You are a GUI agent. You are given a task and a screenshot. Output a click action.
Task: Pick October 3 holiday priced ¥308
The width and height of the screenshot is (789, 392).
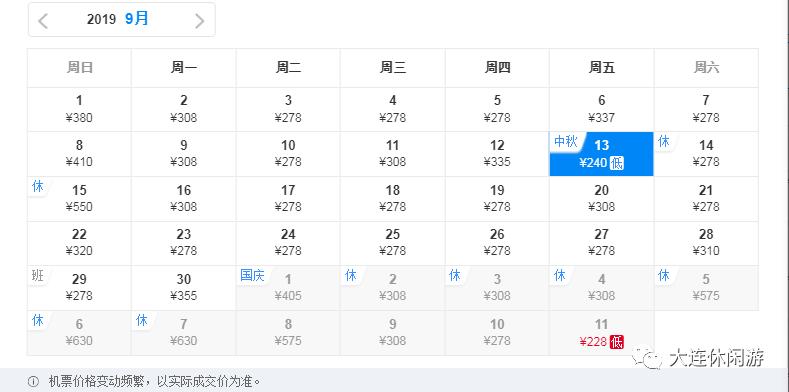(x=497, y=288)
